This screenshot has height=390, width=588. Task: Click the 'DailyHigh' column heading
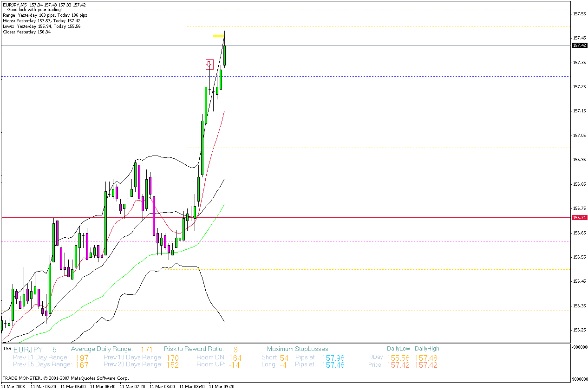tap(427, 349)
